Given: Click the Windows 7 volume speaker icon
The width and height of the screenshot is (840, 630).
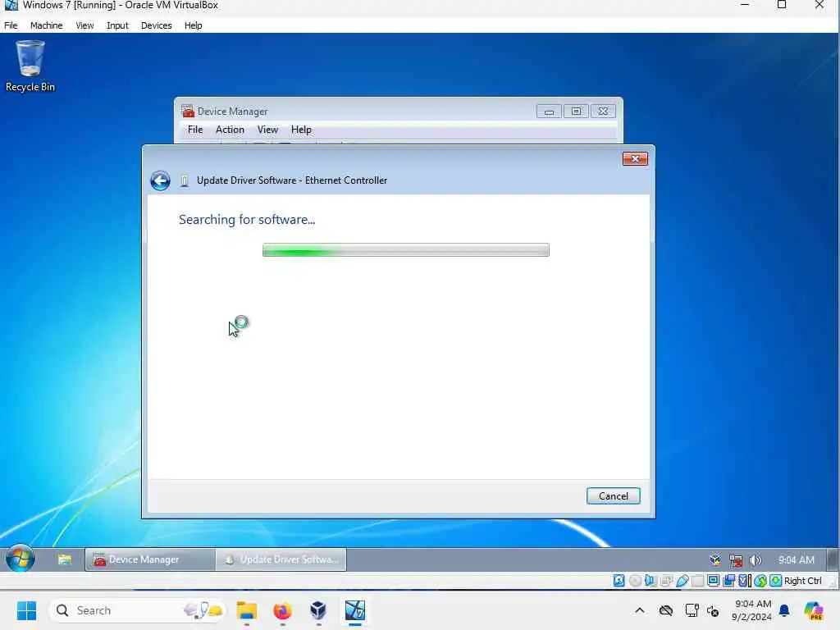Looking at the screenshot, I should point(756,560).
